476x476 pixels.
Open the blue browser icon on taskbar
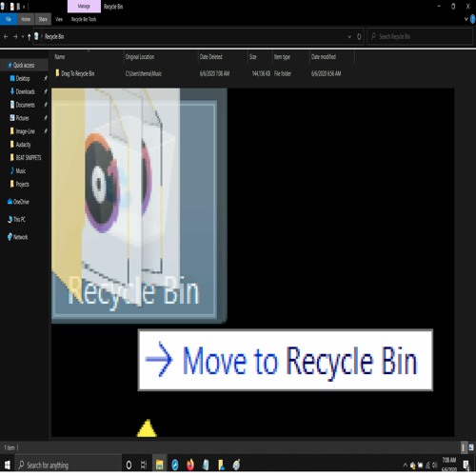click(x=175, y=466)
